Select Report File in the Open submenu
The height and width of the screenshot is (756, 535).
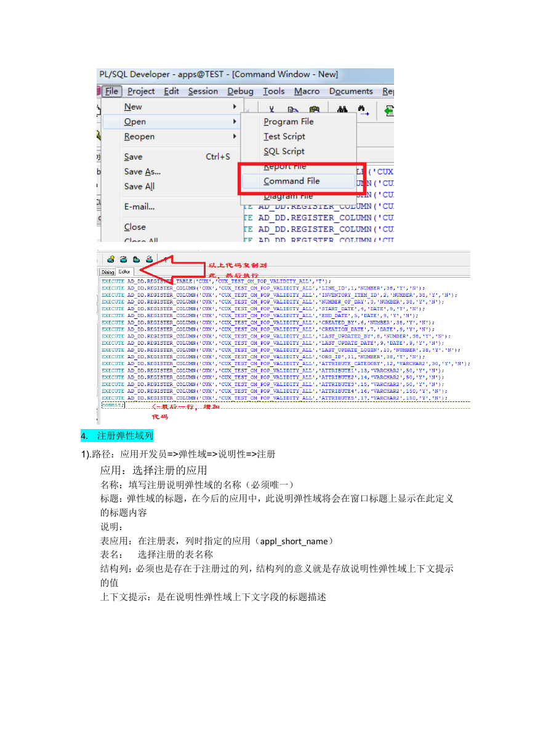[299, 166]
